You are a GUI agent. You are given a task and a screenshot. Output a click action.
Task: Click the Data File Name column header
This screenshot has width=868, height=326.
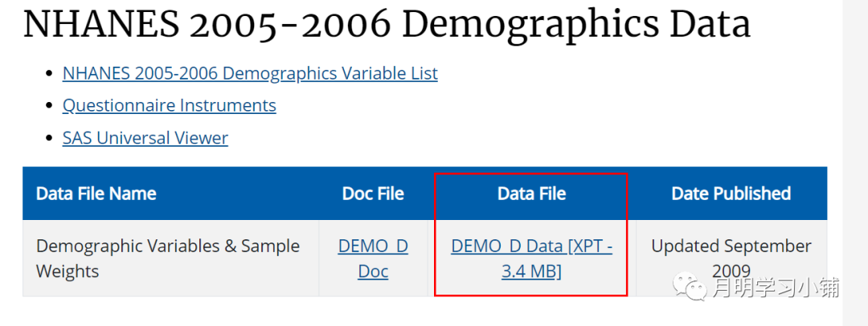(x=96, y=194)
